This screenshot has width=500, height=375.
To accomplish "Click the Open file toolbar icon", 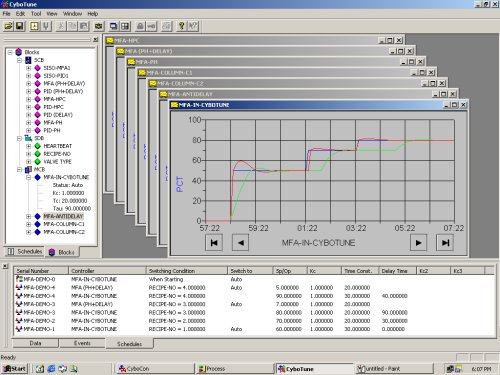I will (8, 26).
